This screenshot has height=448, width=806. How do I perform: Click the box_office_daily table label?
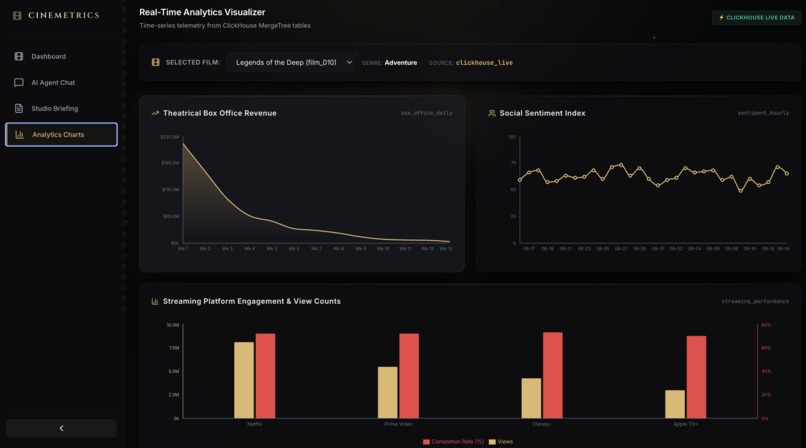(427, 113)
